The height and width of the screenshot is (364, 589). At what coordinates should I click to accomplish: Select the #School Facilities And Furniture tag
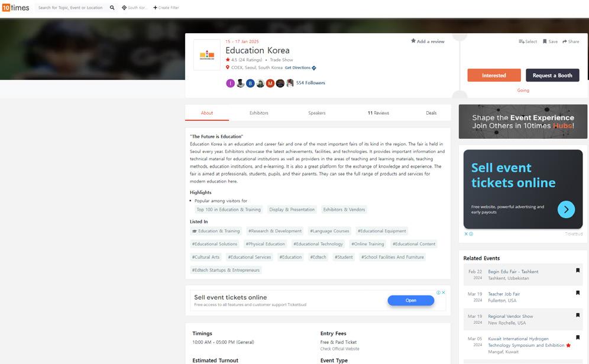click(x=393, y=257)
